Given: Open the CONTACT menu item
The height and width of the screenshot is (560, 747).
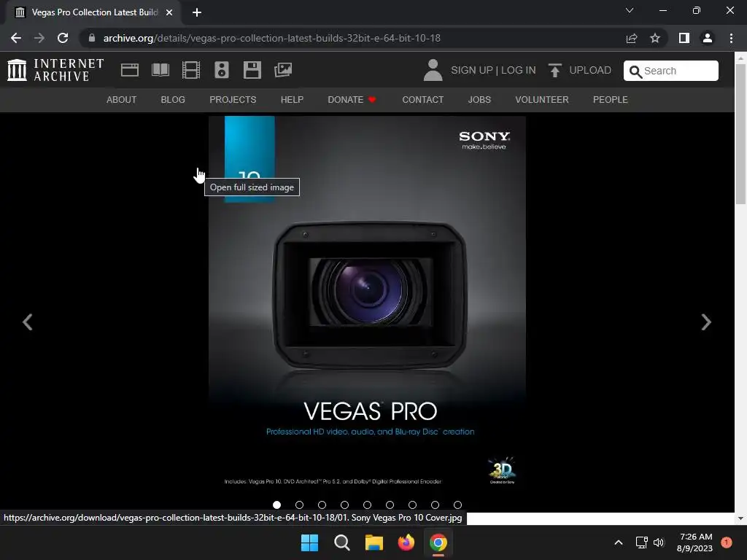Looking at the screenshot, I should 422,99.
